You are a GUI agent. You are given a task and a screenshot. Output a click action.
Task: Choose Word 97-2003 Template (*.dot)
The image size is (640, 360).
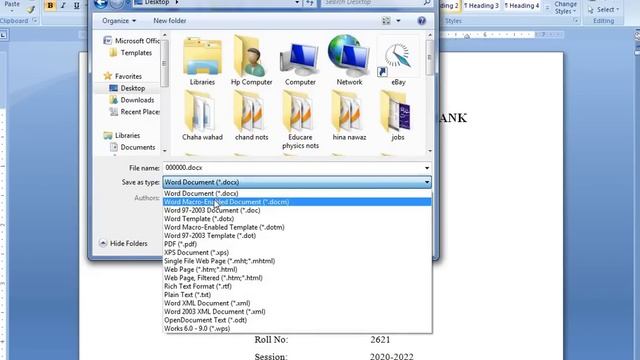pyautogui.click(x=297, y=236)
